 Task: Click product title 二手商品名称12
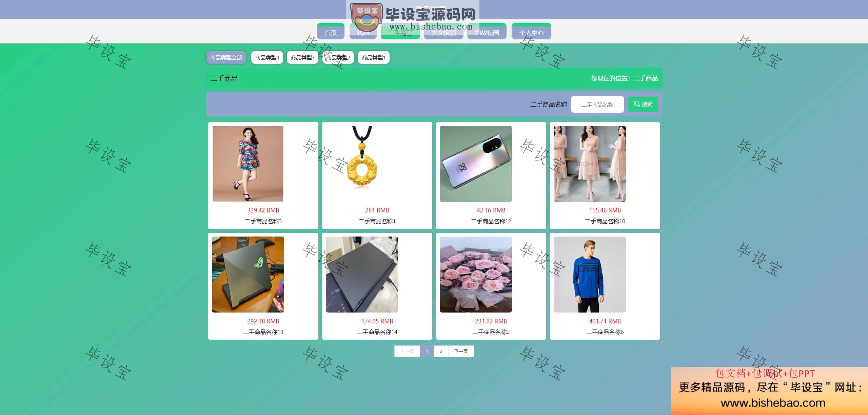point(491,221)
